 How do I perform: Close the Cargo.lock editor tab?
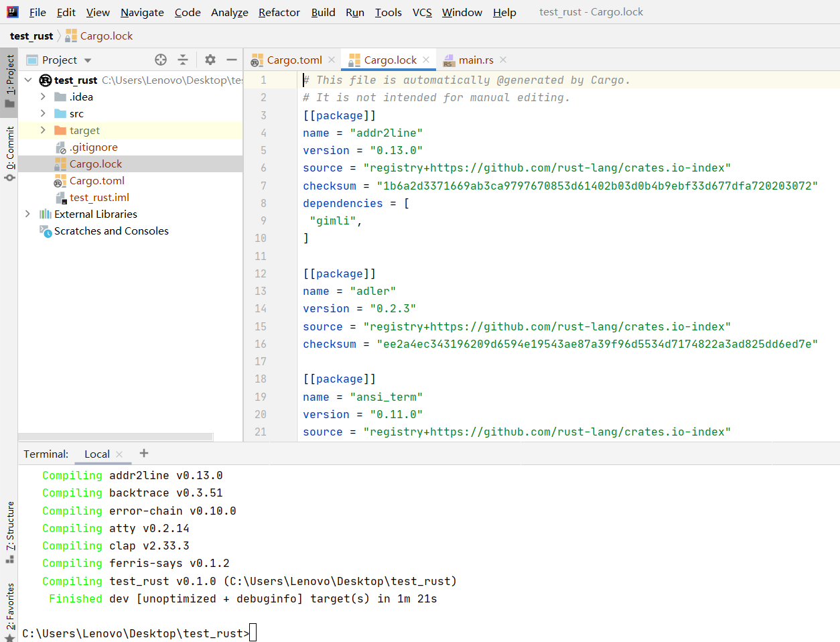426,60
